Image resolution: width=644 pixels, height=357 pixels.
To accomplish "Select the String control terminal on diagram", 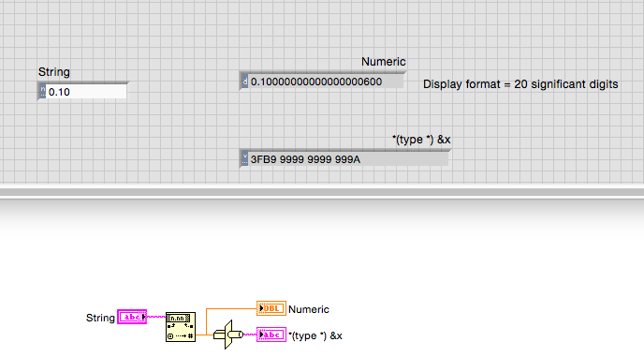I will pos(132,317).
